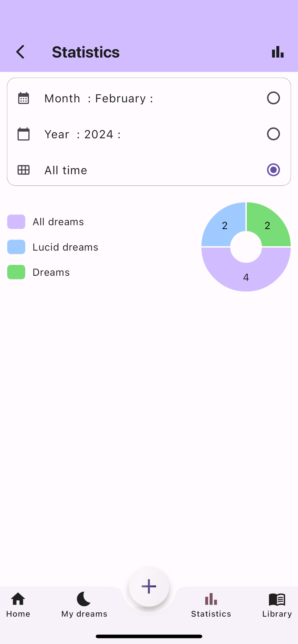This screenshot has width=298, height=644.
Task: Tap the green Dreams legend swatch
Action: [x=16, y=272]
